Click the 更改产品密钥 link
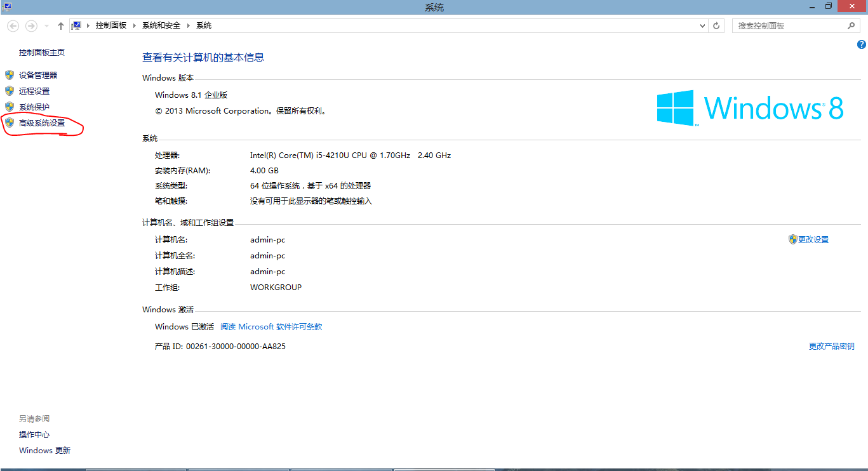The width and height of the screenshot is (868, 471). [832, 347]
